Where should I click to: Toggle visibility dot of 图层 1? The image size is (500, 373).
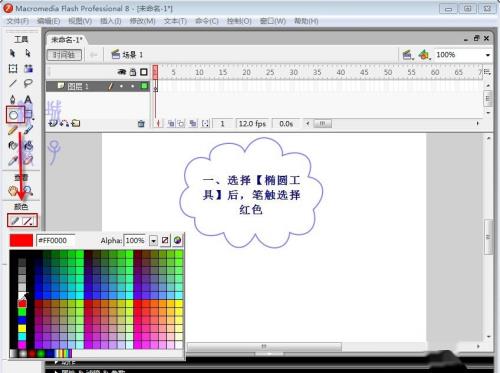tap(122, 86)
